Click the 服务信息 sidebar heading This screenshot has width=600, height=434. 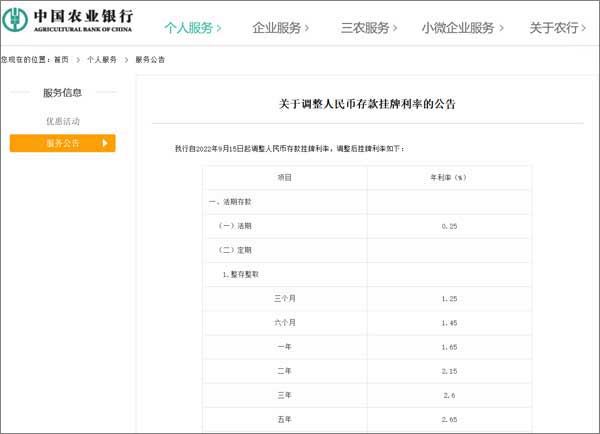pyautogui.click(x=62, y=93)
